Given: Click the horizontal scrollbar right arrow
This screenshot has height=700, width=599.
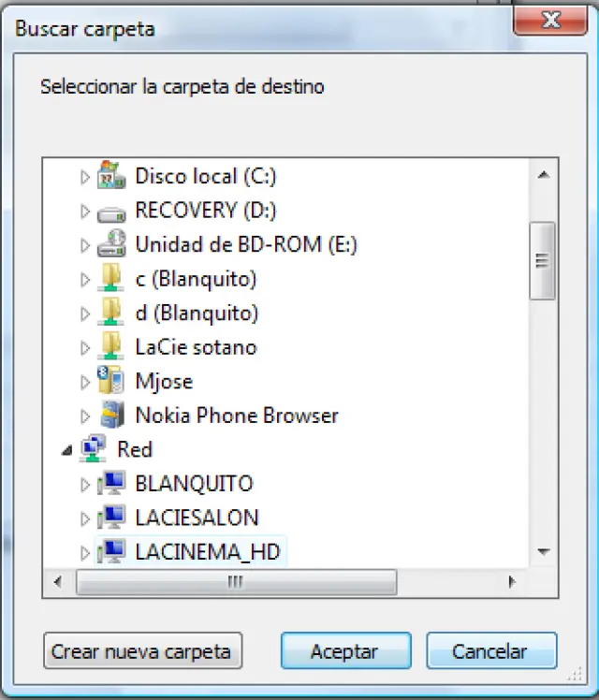Looking at the screenshot, I should tap(511, 581).
